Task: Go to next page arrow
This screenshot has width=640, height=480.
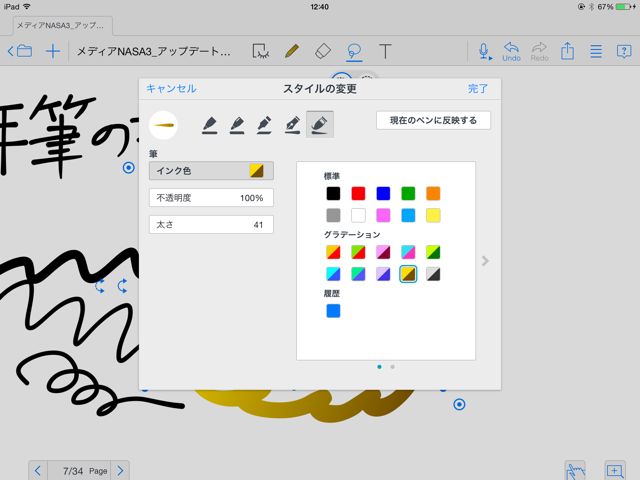Action: tap(120, 471)
